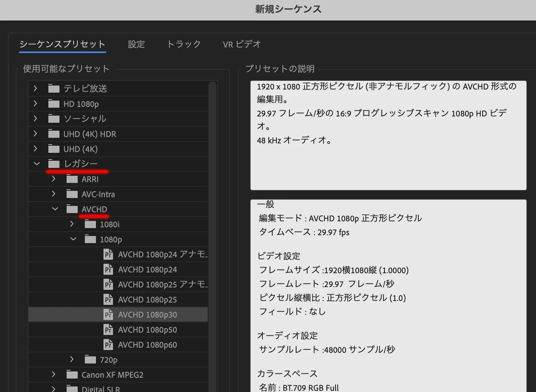
Task: Expand the UHD (4K) folder chevron
Action: 36,149
